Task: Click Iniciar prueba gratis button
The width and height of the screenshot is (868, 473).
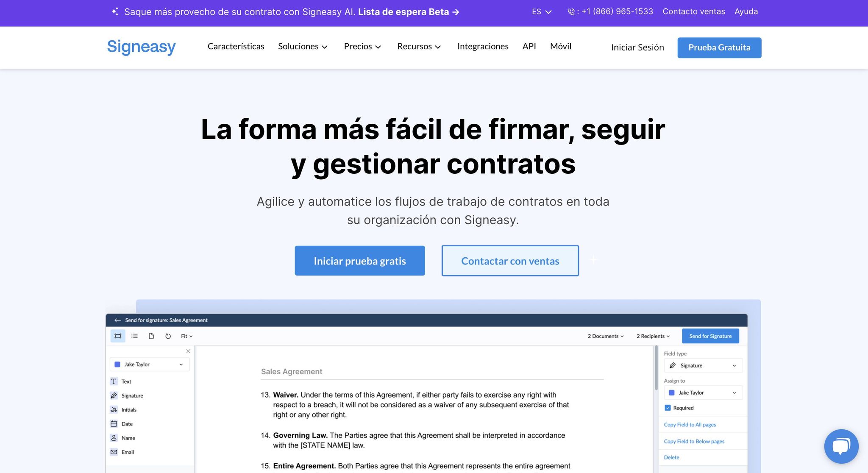Action: click(360, 261)
